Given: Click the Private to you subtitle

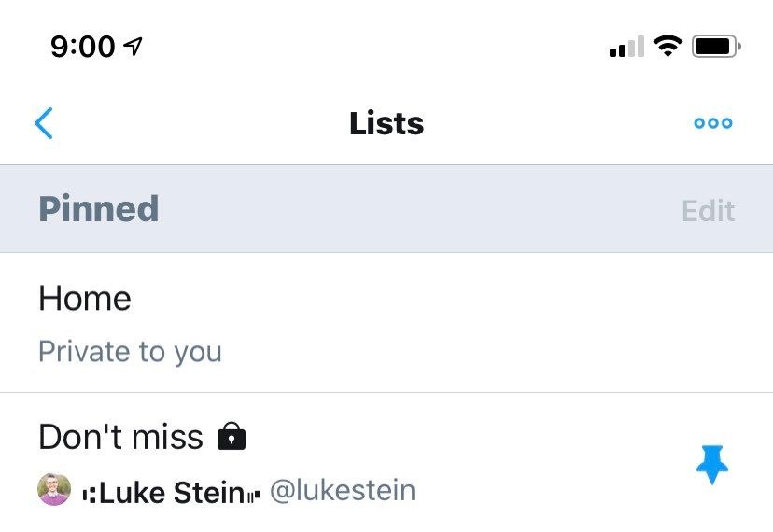Looking at the screenshot, I should [x=130, y=352].
